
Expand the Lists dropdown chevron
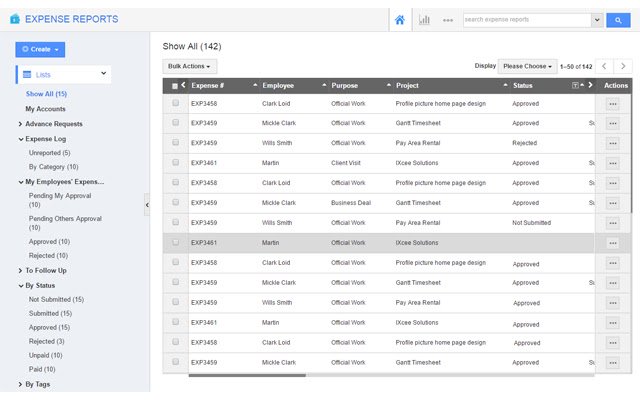(x=104, y=73)
